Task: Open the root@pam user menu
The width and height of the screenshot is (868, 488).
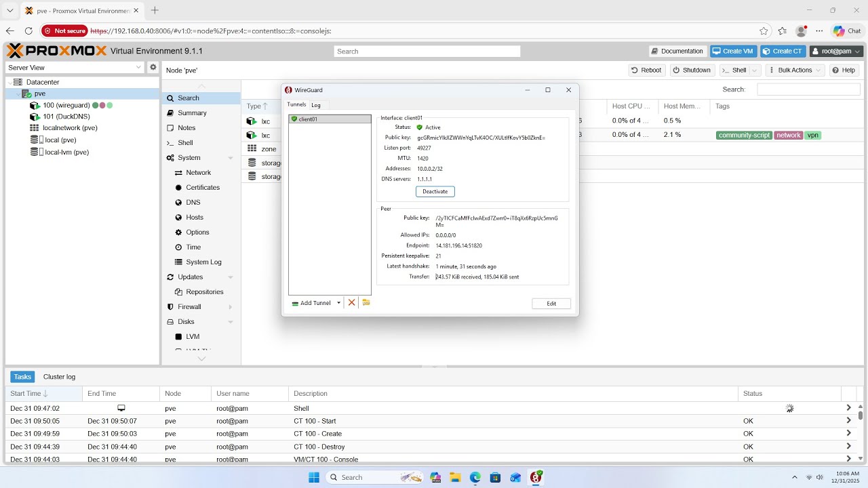Action: click(x=837, y=52)
